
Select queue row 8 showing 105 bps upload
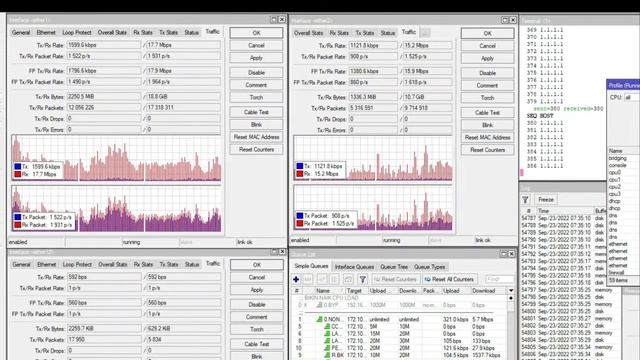click(400, 341)
